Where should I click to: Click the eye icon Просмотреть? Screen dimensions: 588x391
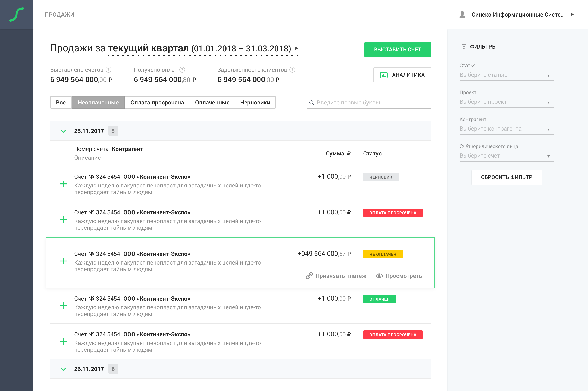click(379, 276)
